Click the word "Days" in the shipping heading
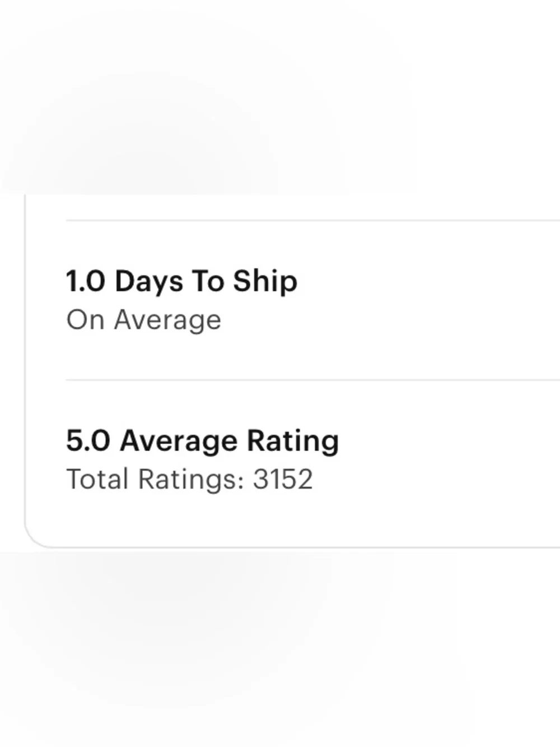 click(148, 281)
